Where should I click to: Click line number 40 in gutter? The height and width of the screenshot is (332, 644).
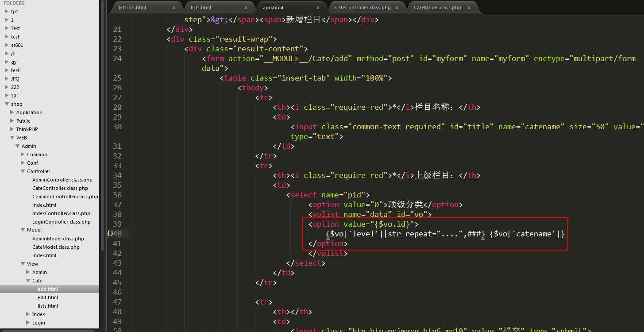[117, 234]
